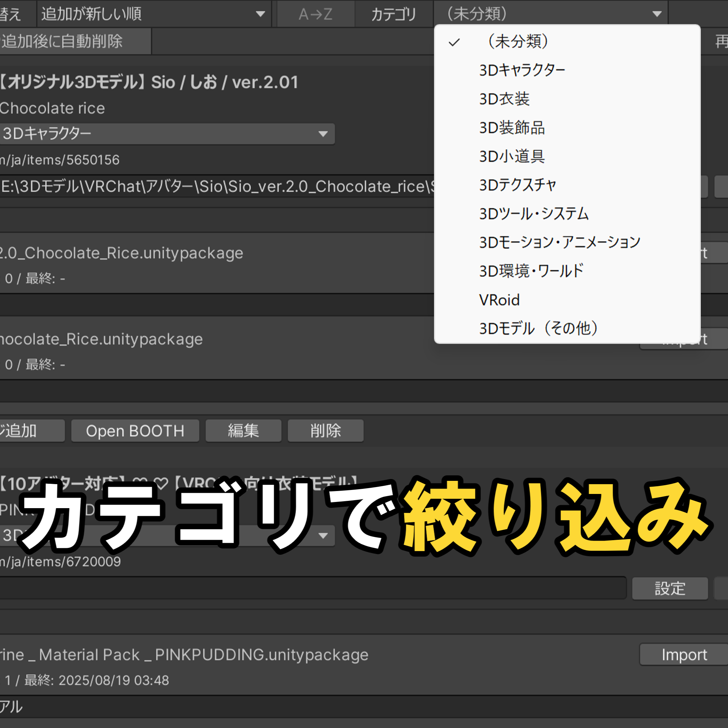Click the Open BOOTH button
728x728 pixels.
[x=135, y=431]
